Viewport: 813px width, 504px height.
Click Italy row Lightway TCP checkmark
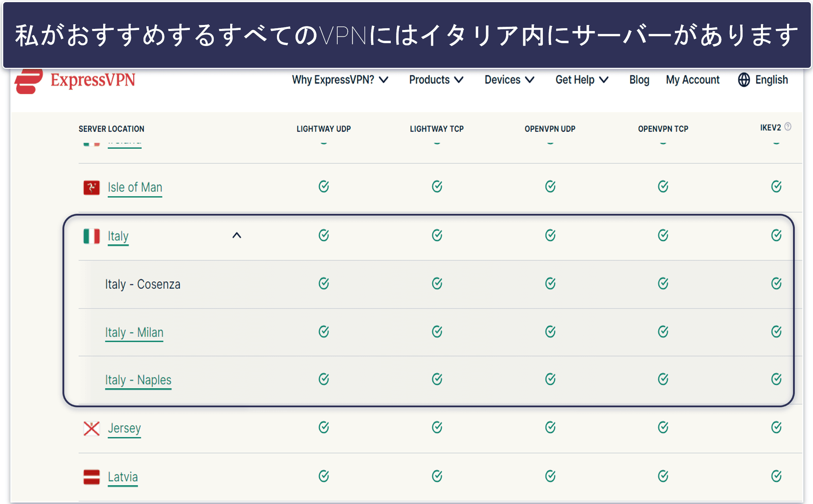pyautogui.click(x=437, y=235)
